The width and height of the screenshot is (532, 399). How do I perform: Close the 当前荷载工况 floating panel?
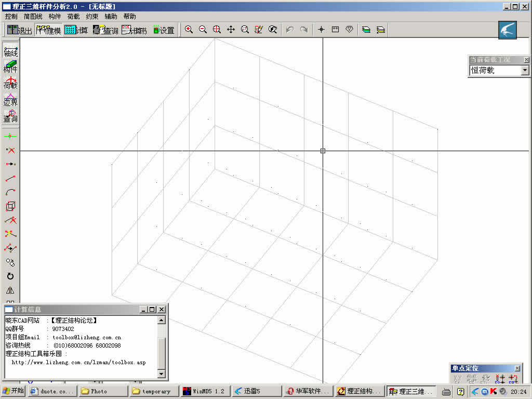coord(526,60)
